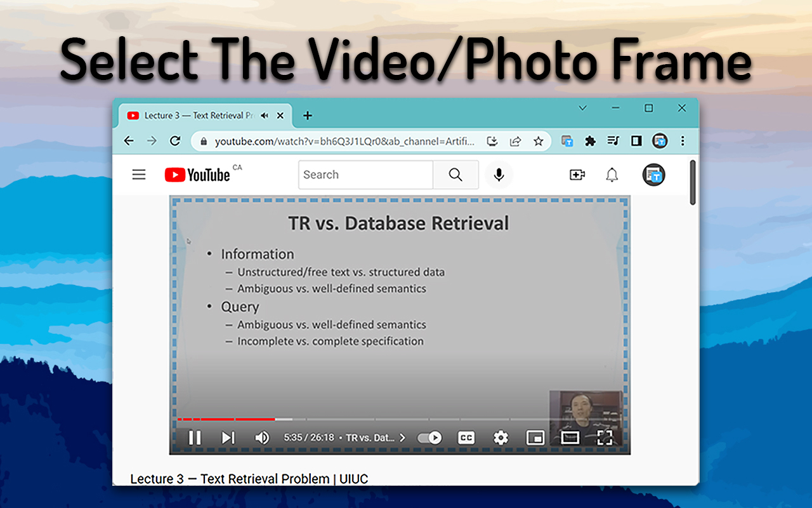The image size is (812, 508).
Task: Open the YouTube account avatar menu
Action: coord(653,175)
